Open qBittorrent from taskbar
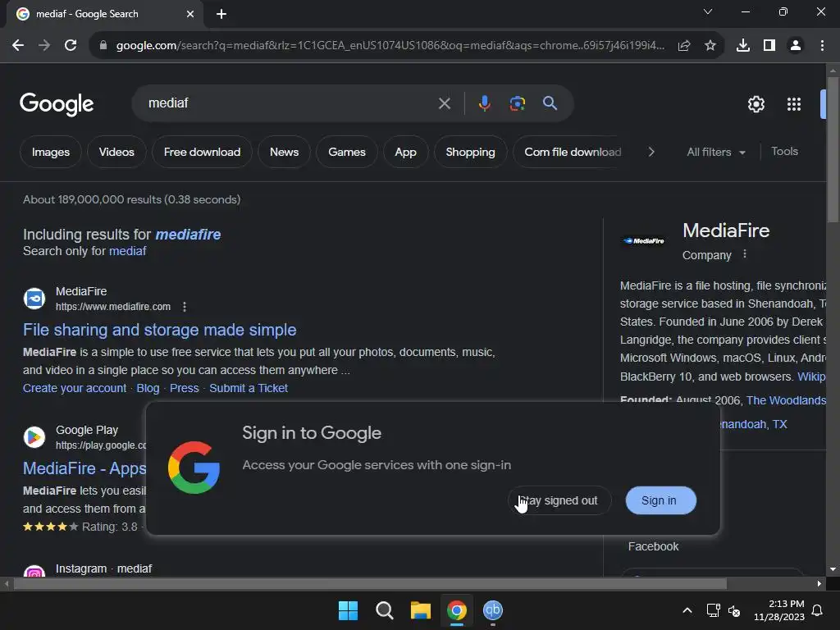The image size is (840, 630). point(493,610)
